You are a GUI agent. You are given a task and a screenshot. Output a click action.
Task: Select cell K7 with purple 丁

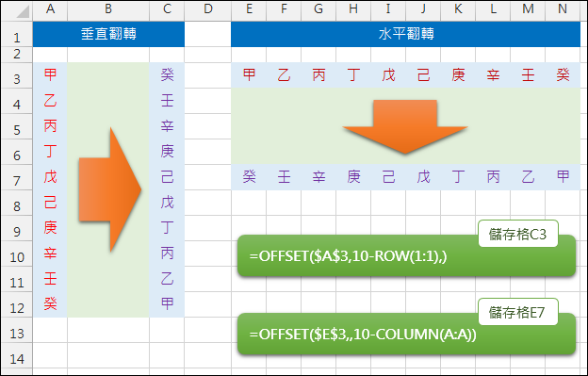tap(458, 177)
